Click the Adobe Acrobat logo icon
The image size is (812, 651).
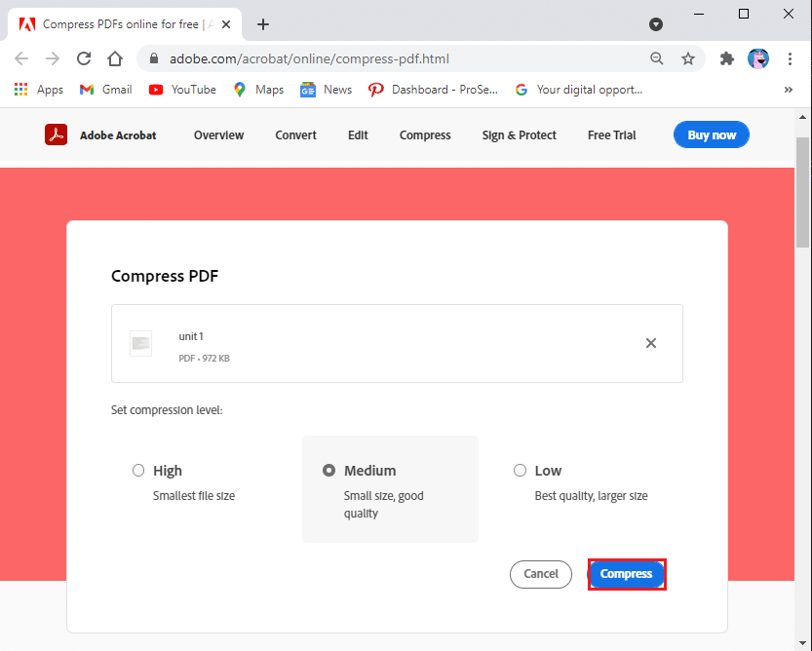pos(56,135)
